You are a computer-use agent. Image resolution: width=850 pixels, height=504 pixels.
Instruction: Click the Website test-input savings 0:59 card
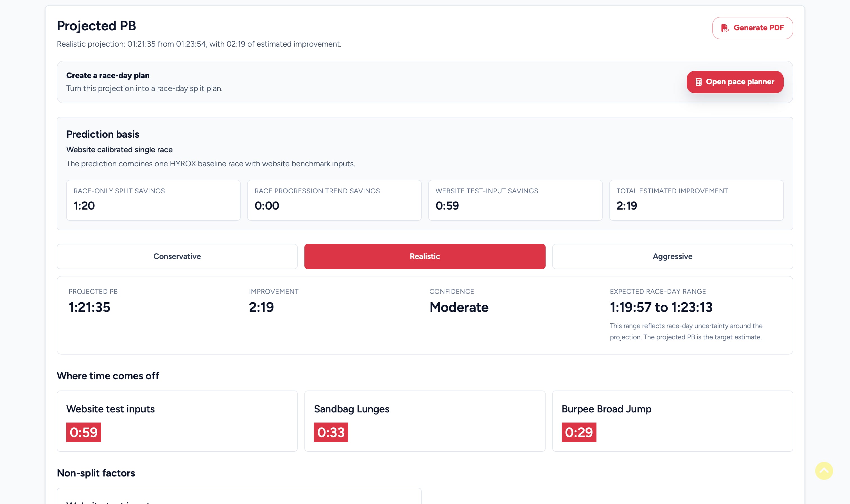(515, 200)
